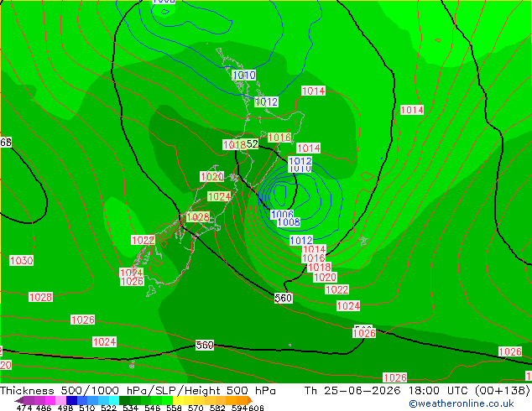
Task: Click legend value 522
Action: point(108,408)
